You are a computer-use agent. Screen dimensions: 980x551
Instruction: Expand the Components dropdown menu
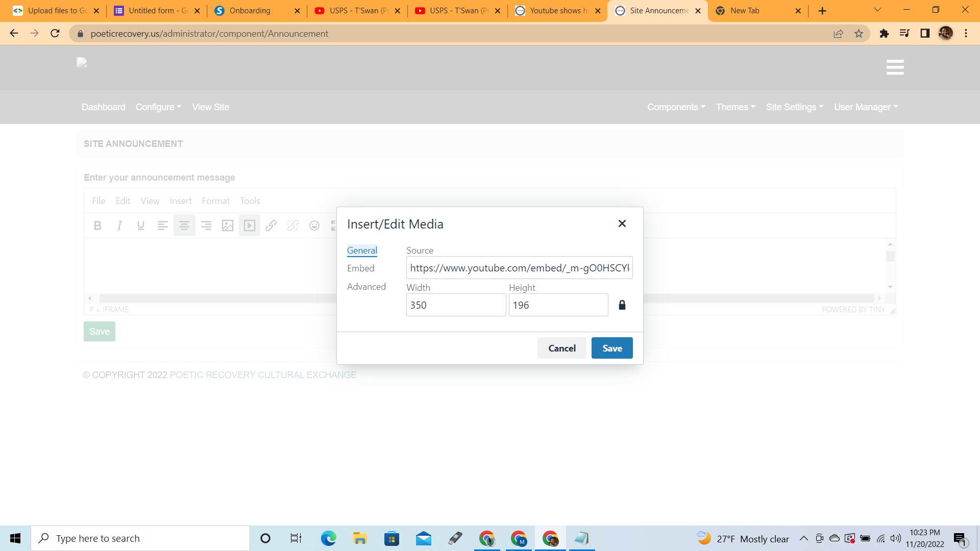(676, 107)
